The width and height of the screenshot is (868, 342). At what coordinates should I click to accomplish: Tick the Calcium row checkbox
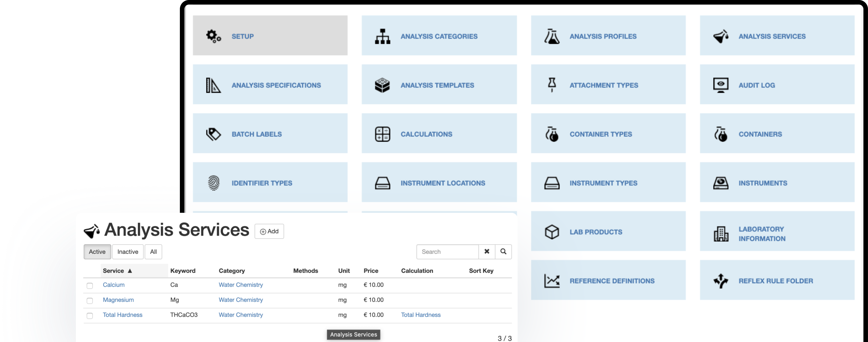90,286
